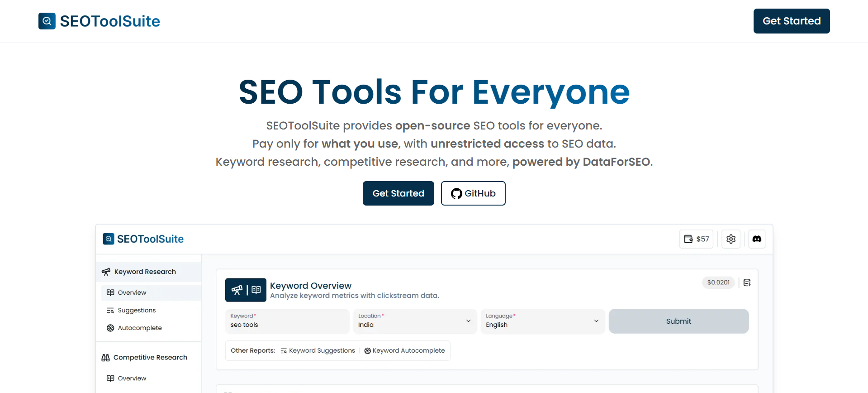868x393 pixels.
Task: Click the GitHub icon on the hero button
Action: (456, 193)
